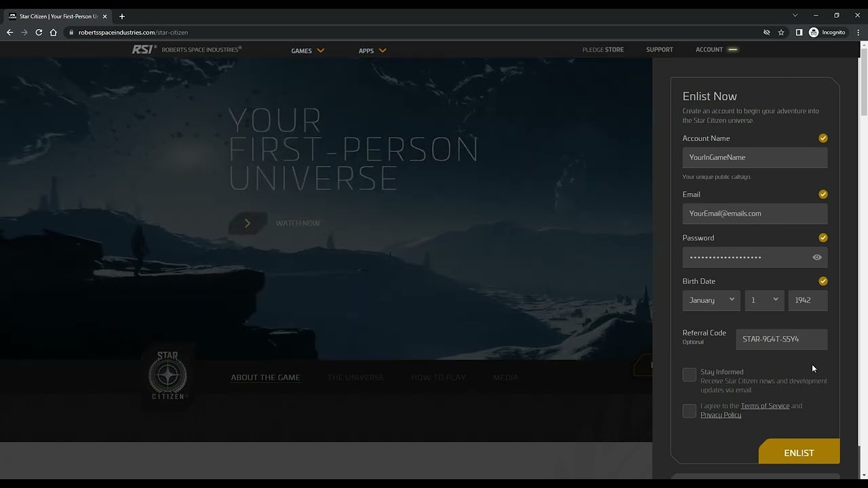The height and width of the screenshot is (488, 868).
Task: Click the browser back arrow
Action: pyautogui.click(x=9, y=32)
